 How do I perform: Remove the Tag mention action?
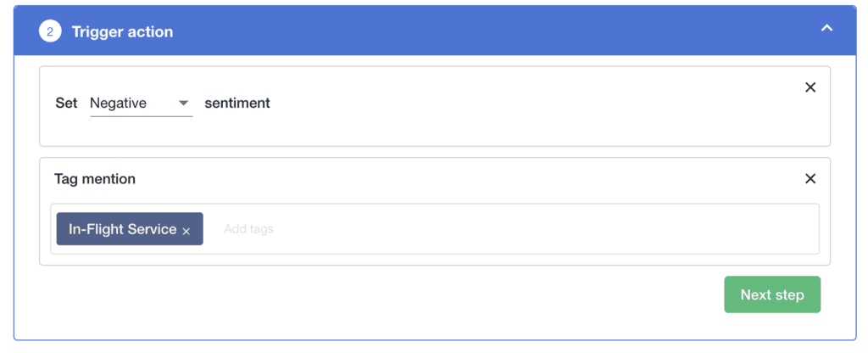810,178
